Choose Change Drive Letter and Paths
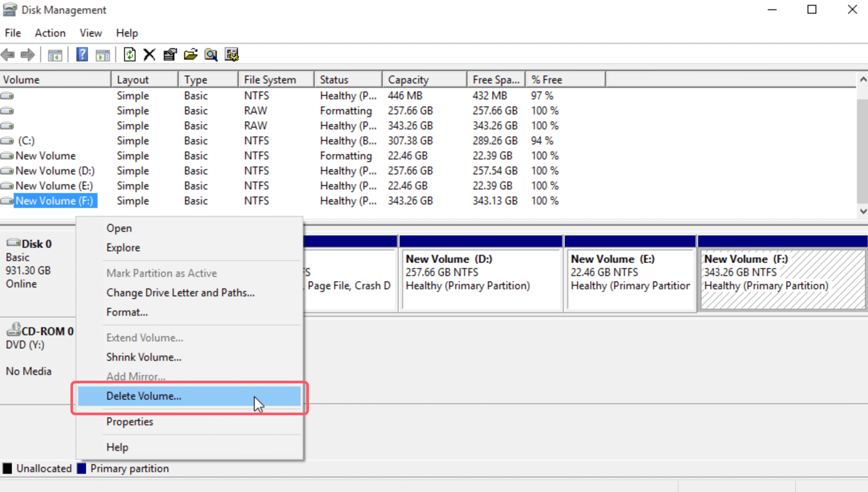This screenshot has width=868, height=492. (x=180, y=292)
